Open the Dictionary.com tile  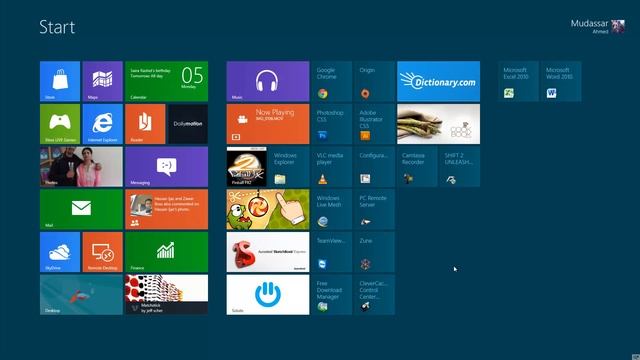click(438, 81)
